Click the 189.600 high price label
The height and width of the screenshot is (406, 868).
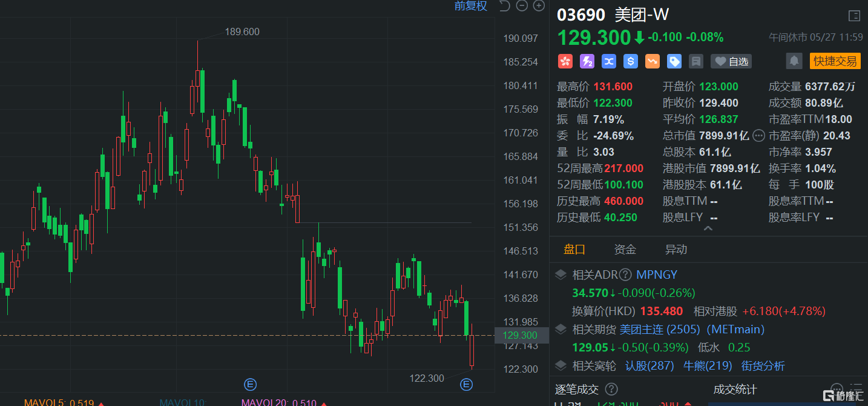(x=242, y=32)
